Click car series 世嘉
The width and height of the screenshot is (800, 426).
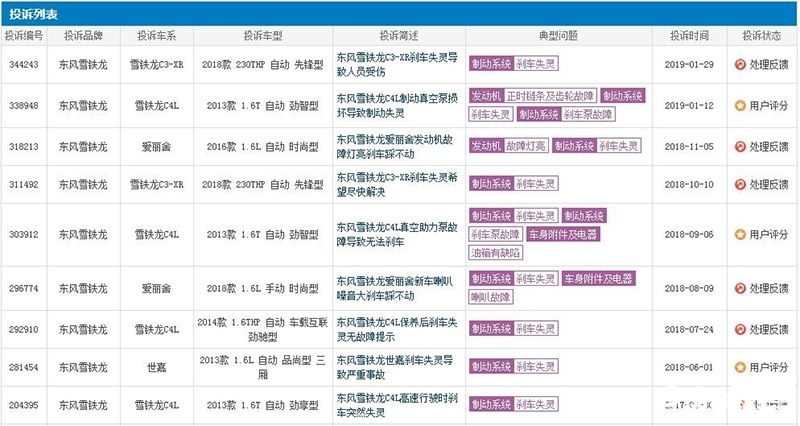(x=157, y=367)
